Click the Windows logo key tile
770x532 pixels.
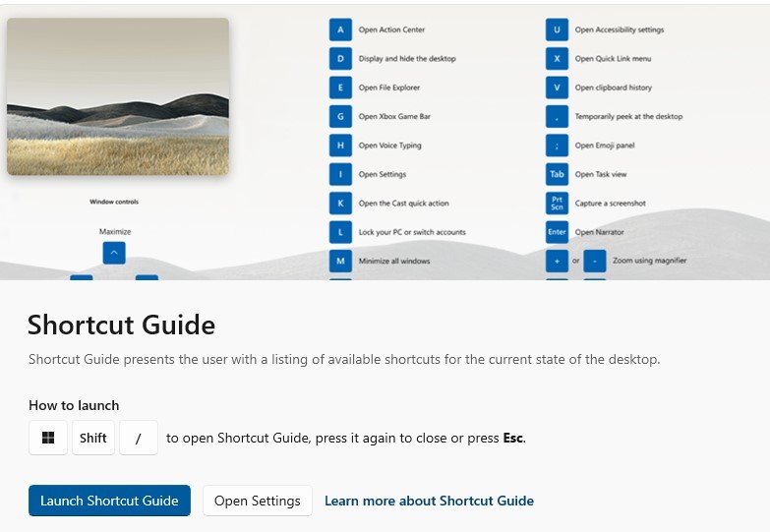(x=48, y=438)
